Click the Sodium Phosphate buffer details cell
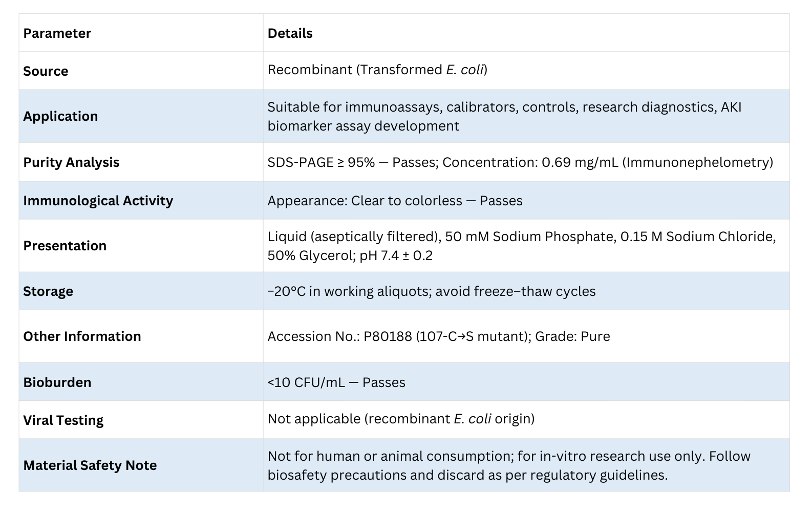The height and width of the screenshot is (515, 812). click(x=521, y=246)
